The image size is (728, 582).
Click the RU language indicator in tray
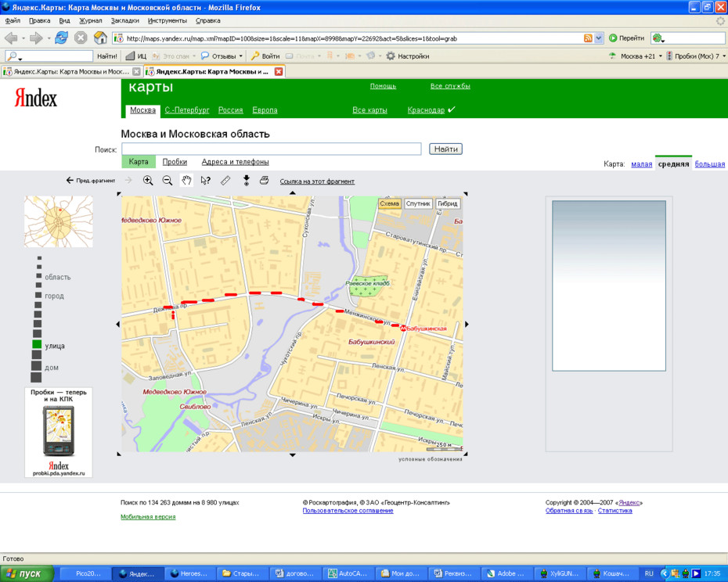click(649, 573)
